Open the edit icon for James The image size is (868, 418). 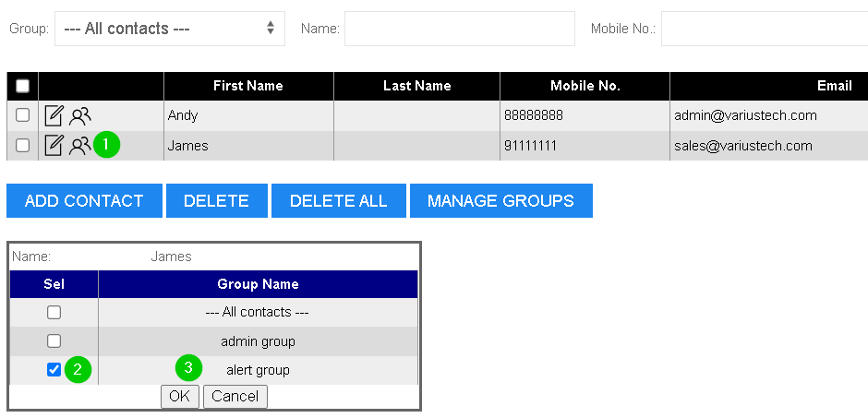[x=54, y=146]
